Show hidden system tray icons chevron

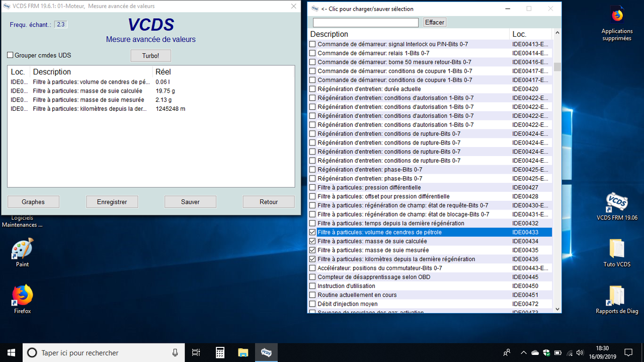point(524,352)
